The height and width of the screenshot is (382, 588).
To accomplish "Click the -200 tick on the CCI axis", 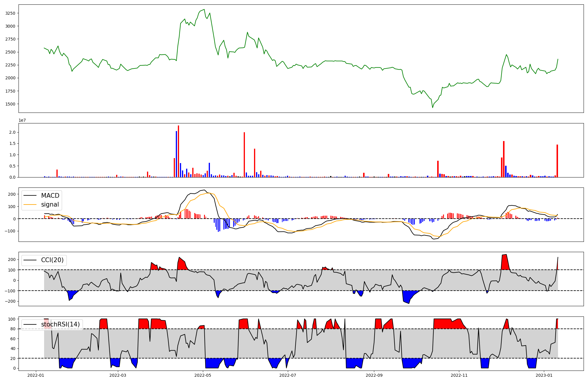I will [x=11, y=301].
